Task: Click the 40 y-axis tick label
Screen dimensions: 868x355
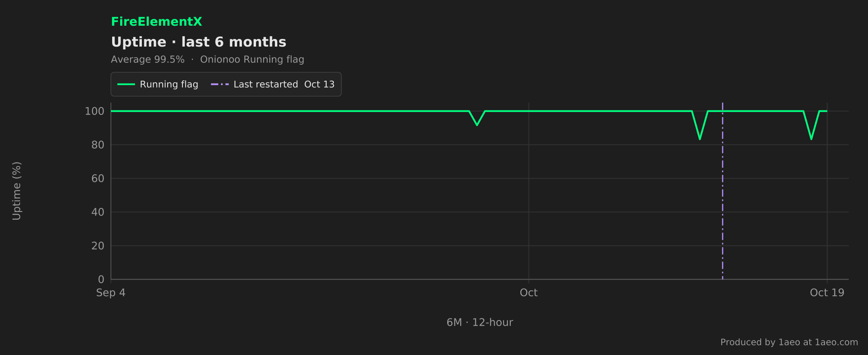Action: [98, 212]
